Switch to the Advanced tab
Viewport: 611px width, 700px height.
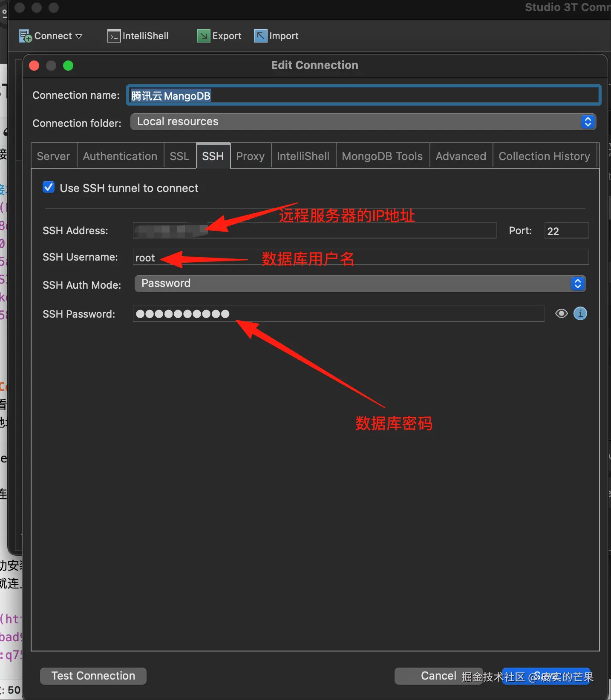coord(461,156)
